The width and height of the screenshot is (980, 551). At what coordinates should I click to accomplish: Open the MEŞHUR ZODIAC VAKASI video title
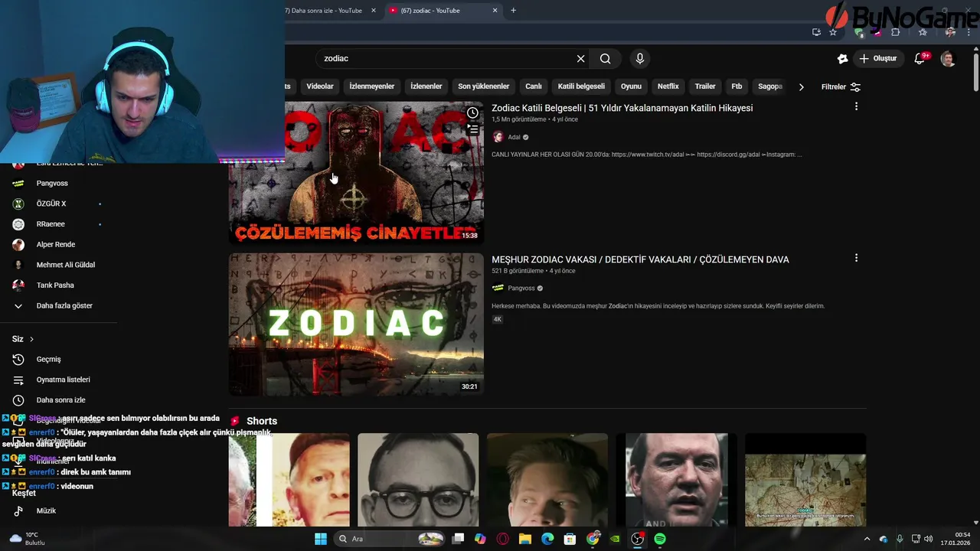(640, 259)
